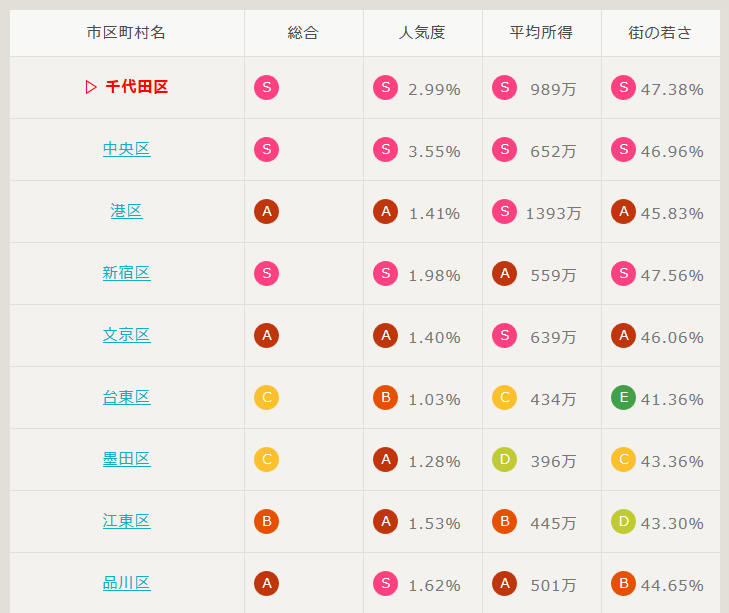Viewport: 729px width, 613px height.
Task: Click the 人気度 column header
Action: [423, 33]
